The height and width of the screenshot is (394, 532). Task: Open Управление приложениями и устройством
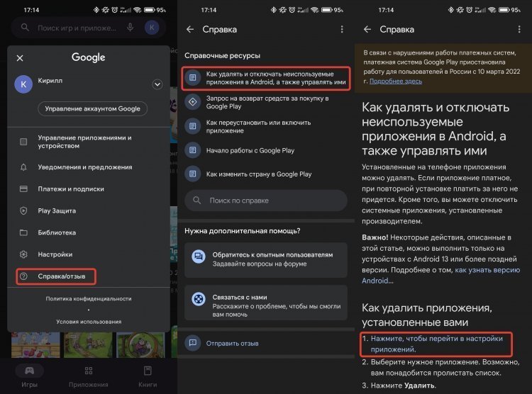coord(88,142)
